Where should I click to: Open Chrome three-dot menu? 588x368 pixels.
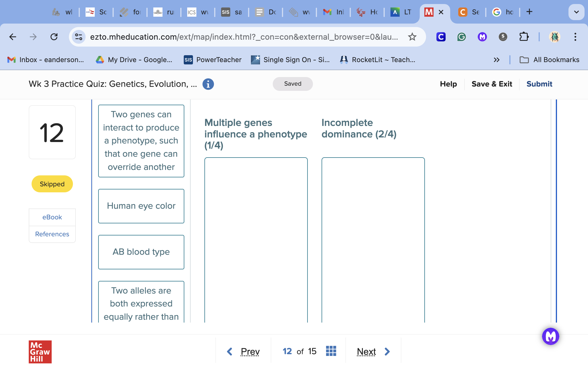[575, 37]
